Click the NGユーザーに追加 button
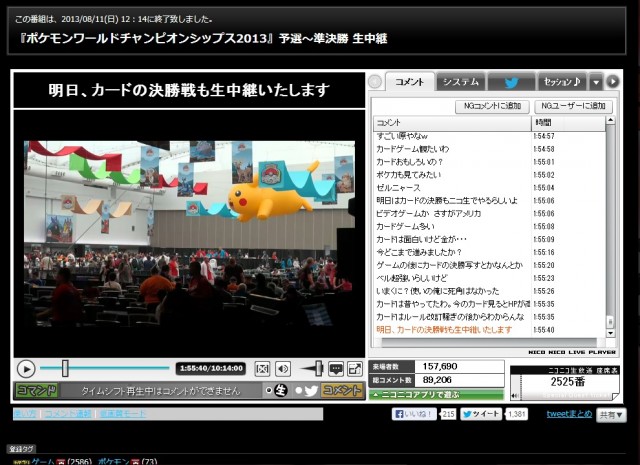The width and height of the screenshot is (640, 465). coord(573,106)
